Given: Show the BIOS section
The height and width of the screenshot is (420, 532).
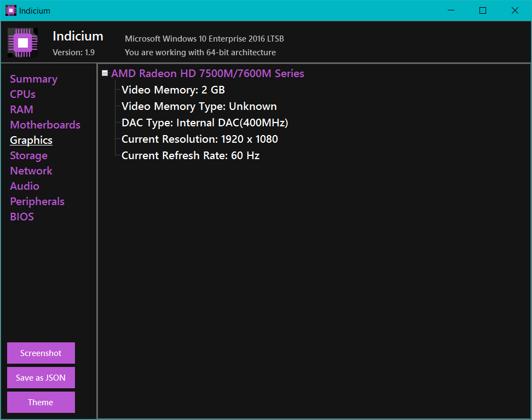Looking at the screenshot, I should (22, 217).
